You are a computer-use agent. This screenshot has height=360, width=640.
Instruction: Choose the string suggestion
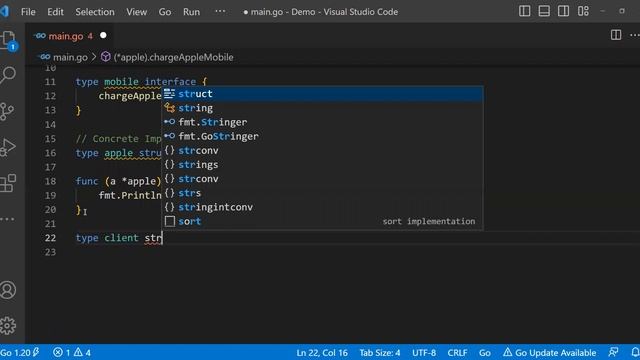pyautogui.click(x=322, y=108)
